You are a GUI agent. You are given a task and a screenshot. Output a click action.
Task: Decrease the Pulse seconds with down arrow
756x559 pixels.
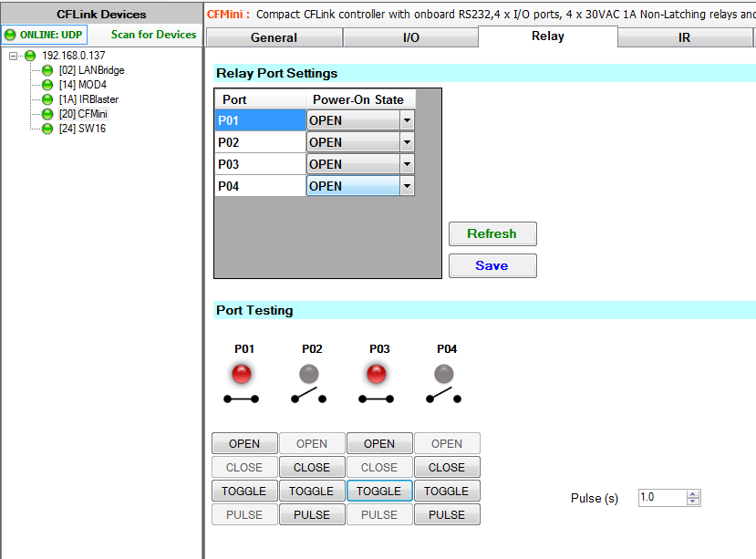(x=693, y=502)
